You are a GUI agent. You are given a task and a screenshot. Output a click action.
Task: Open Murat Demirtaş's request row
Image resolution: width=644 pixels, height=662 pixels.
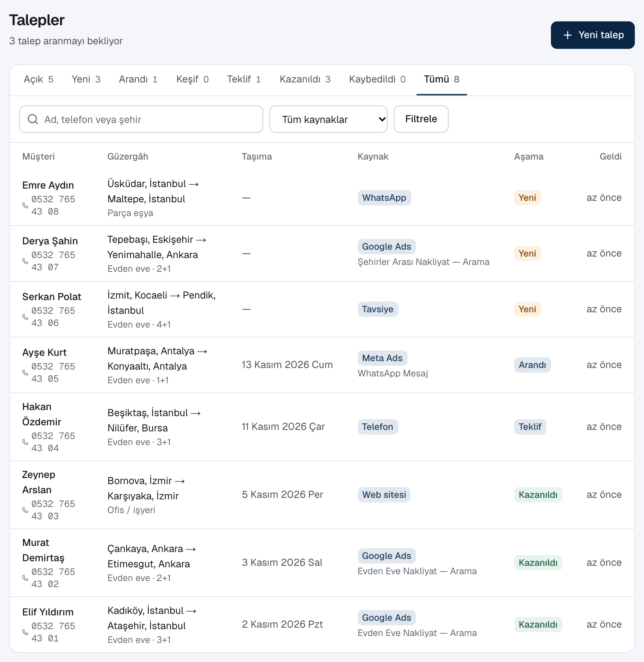tap(322, 563)
